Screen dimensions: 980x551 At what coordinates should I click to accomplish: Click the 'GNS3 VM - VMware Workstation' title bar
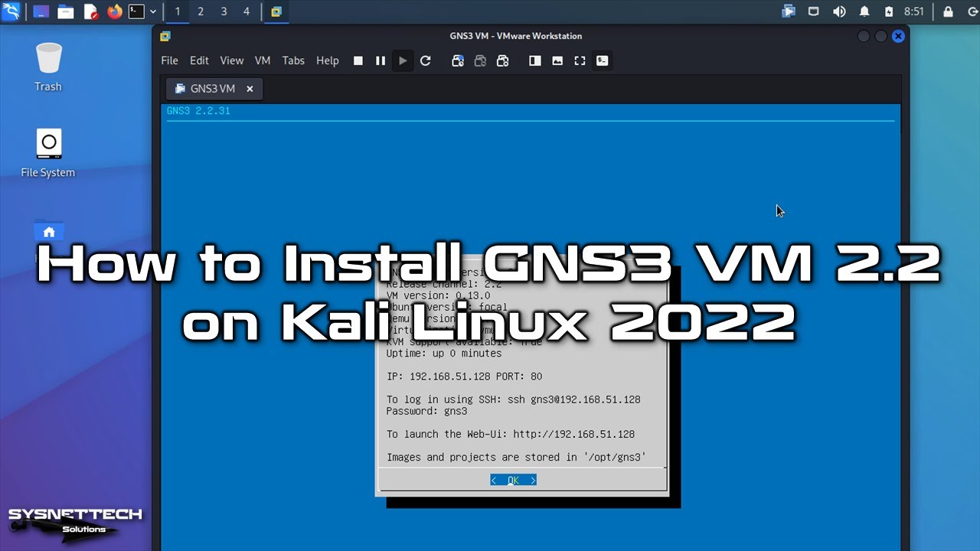pyautogui.click(x=516, y=36)
